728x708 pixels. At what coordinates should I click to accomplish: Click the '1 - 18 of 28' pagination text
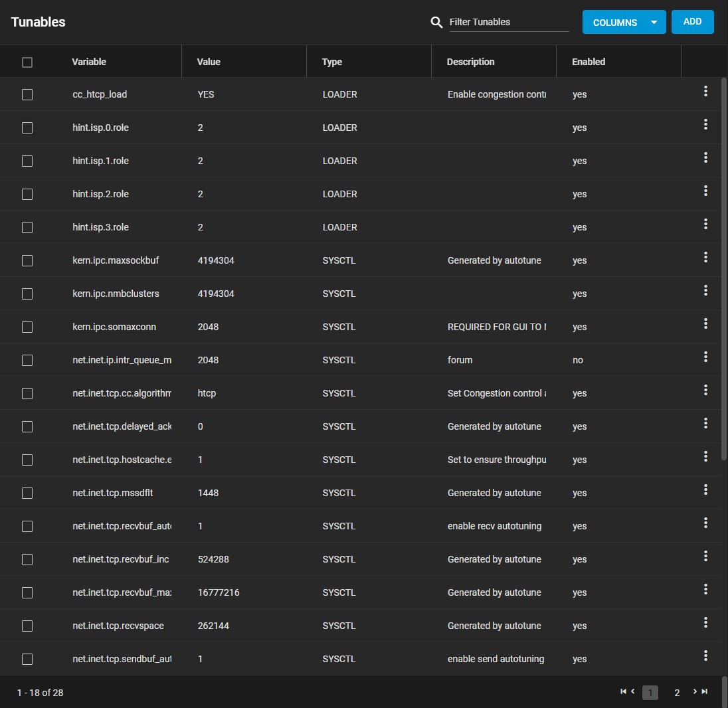[40, 693]
